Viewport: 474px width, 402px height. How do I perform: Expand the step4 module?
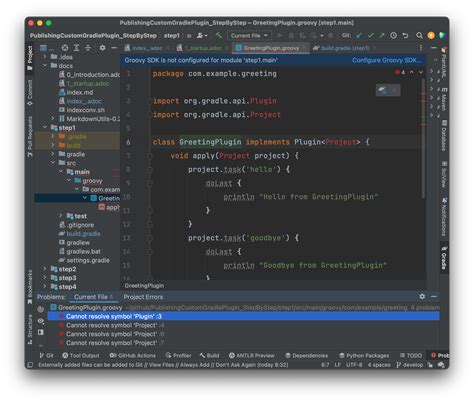click(45, 286)
